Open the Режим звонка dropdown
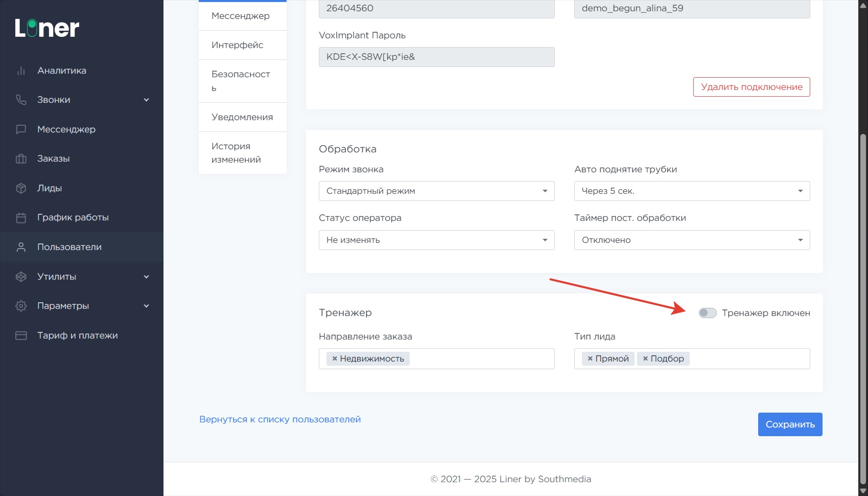868x496 pixels. click(436, 191)
